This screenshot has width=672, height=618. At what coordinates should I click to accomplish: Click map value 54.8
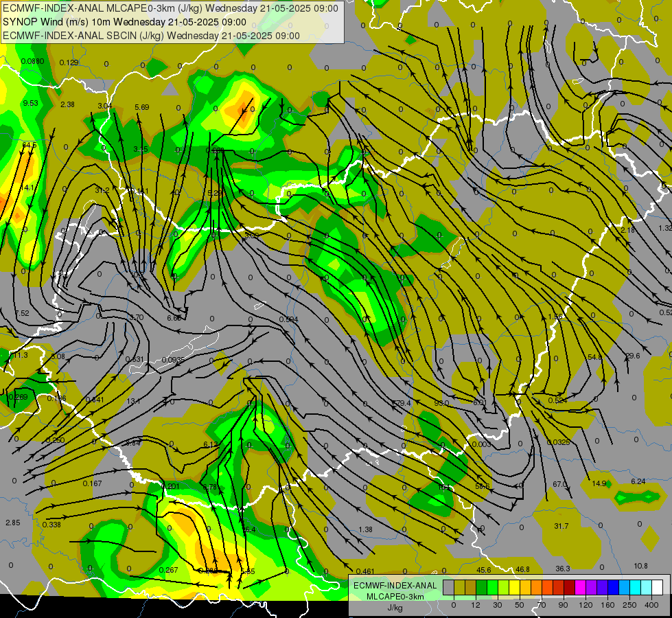tap(595, 357)
